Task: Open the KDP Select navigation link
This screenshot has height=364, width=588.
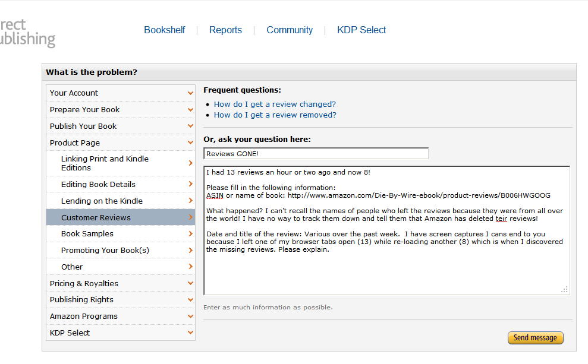Action: coord(361,30)
